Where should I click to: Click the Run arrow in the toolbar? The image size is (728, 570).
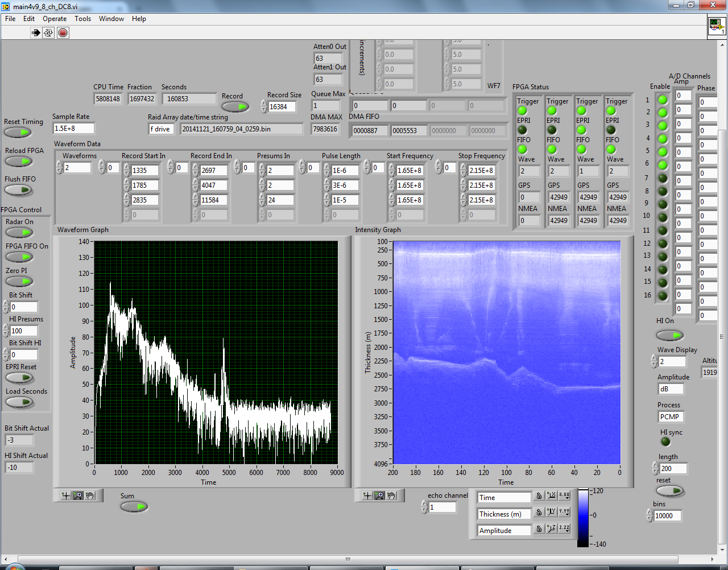coord(36,32)
